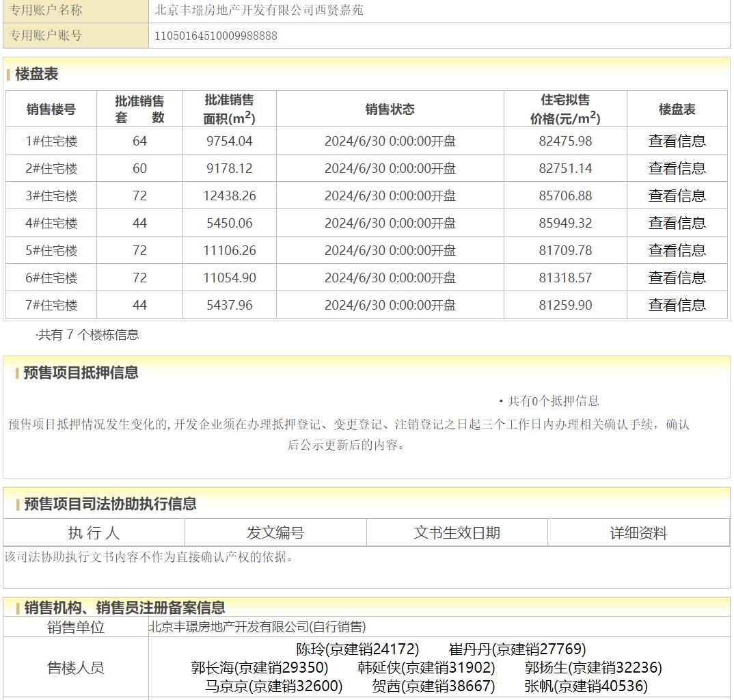Click sales unit 北京丰璟房地产开发有限公司(自行销售)

pos(258,626)
